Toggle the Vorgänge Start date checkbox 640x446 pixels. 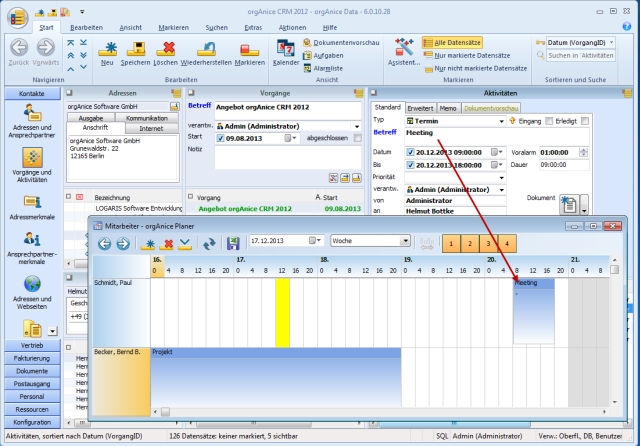[220, 138]
